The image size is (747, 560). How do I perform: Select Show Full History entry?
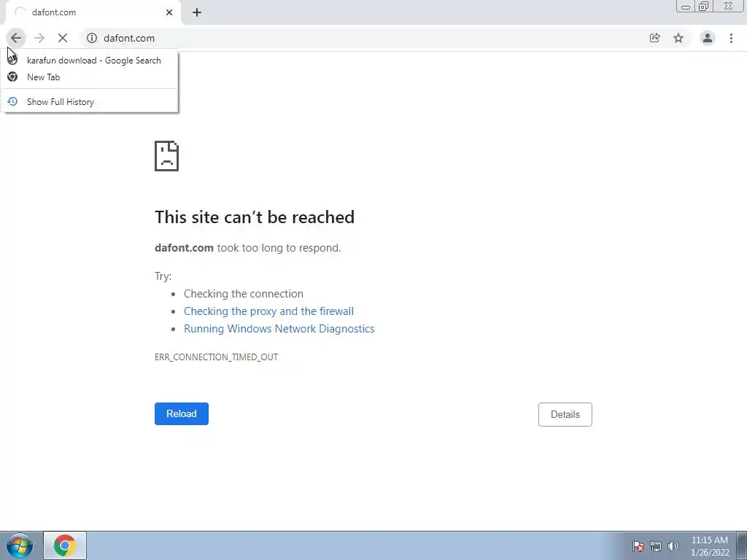[x=89, y=102]
